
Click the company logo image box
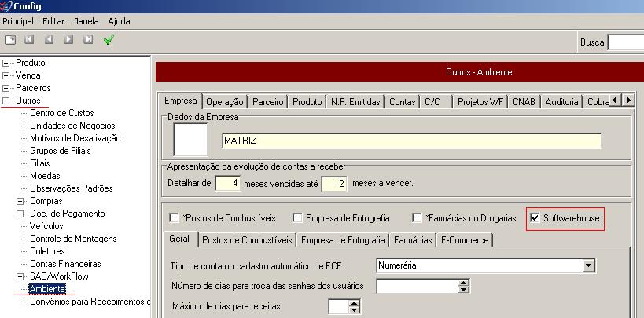[190, 140]
